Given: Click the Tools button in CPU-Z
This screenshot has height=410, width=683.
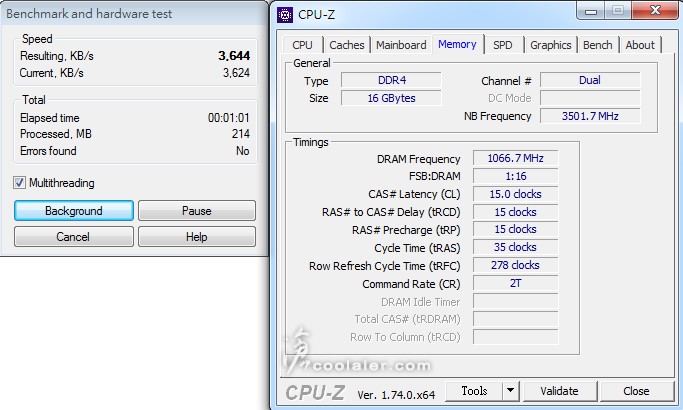Looking at the screenshot, I should [474, 391].
